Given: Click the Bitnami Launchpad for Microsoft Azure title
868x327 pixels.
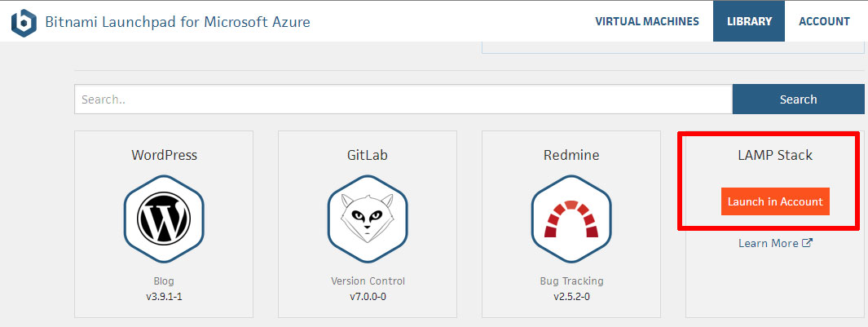Looking at the screenshot, I should (x=177, y=22).
